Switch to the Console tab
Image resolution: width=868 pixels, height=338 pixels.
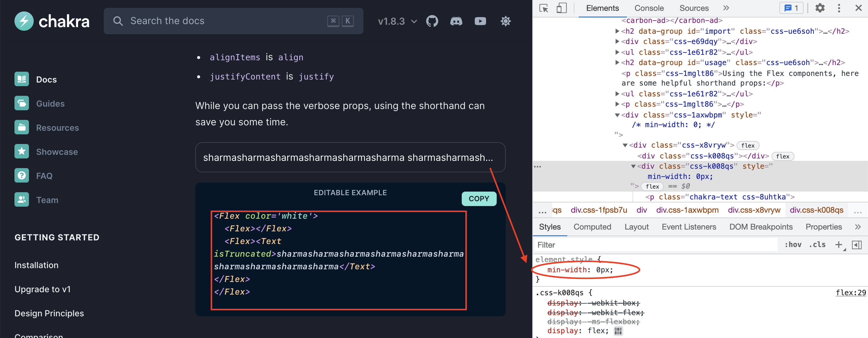(649, 8)
